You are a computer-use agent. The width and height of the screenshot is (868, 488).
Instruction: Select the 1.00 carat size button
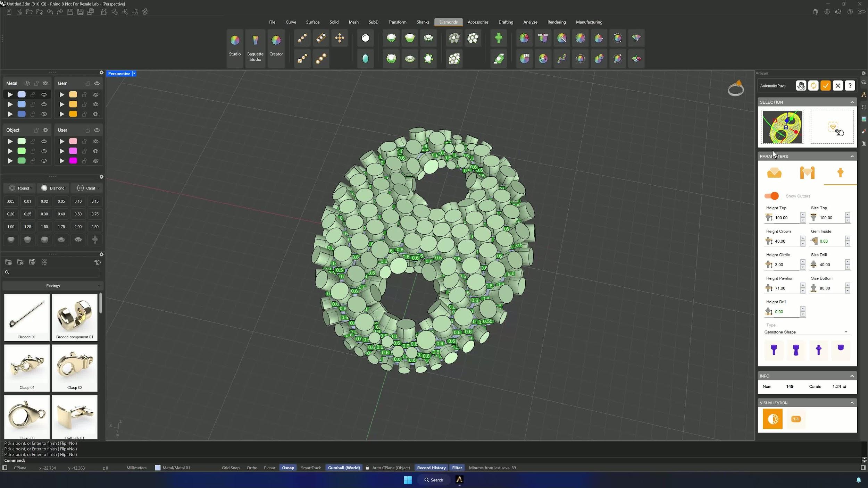click(11, 227)
